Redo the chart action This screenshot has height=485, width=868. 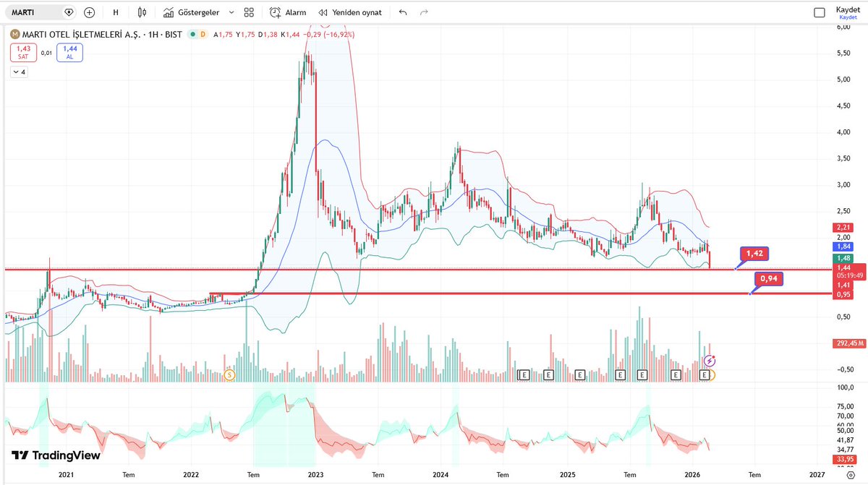pos(424,12)
